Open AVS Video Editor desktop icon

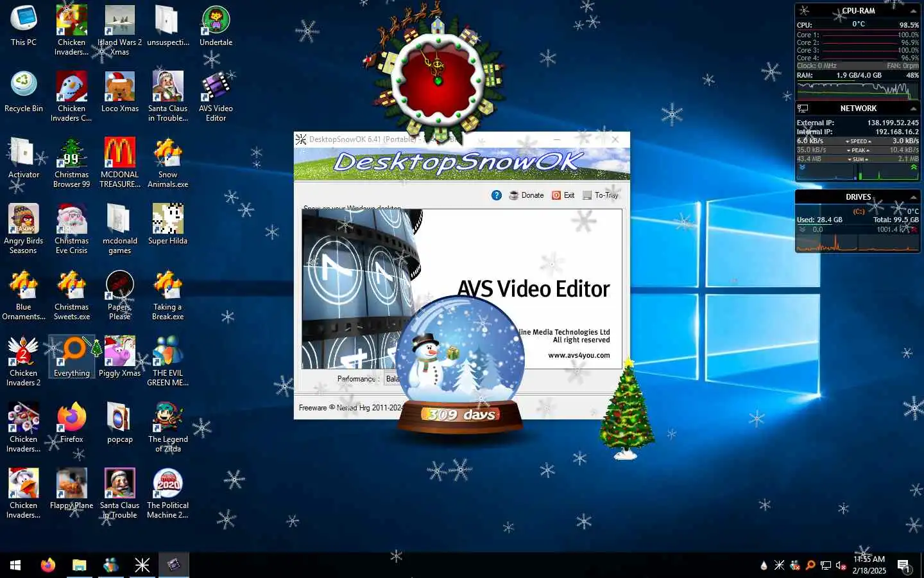click(216, 96)
